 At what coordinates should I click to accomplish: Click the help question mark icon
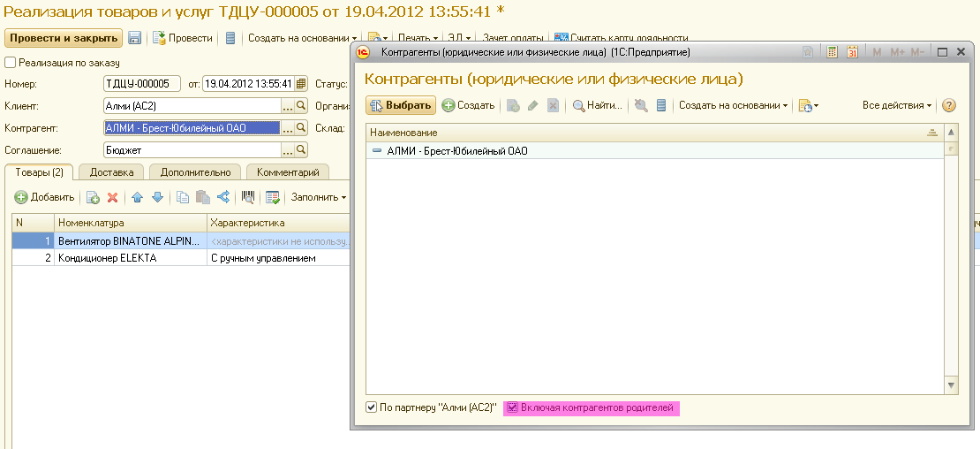tap(949, 106)
